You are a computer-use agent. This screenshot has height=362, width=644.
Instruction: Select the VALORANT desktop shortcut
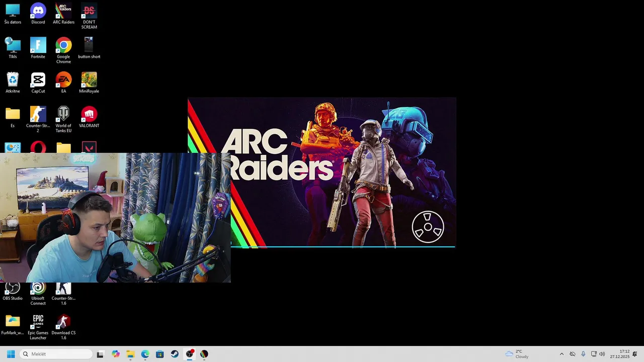(89, 117)
